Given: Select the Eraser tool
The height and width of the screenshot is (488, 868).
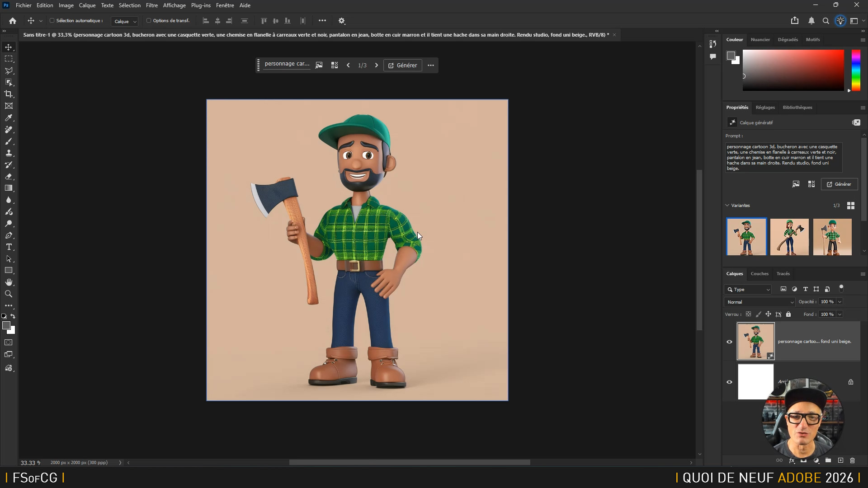Looking at the screenshot, I should [x=9, y=177].
